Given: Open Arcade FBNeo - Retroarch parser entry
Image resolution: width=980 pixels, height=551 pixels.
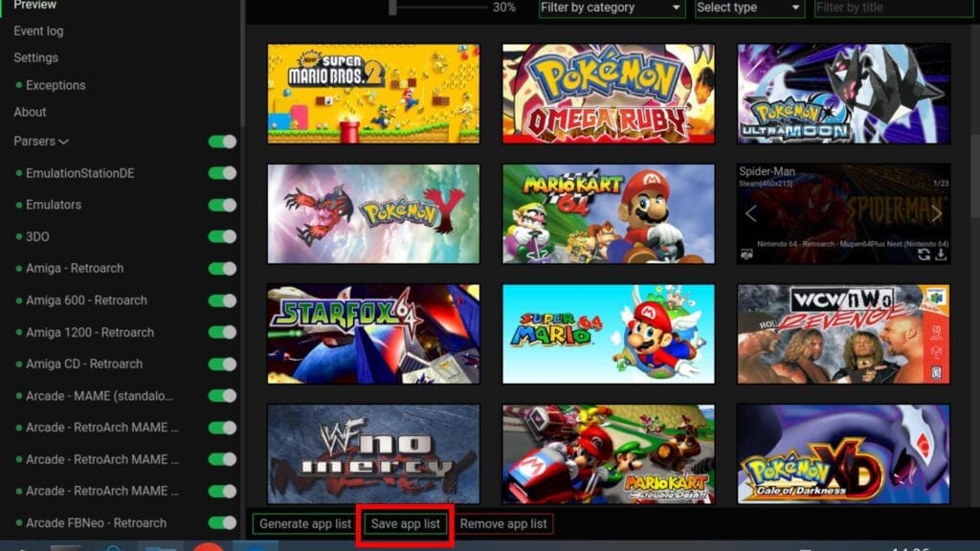Looking at the screenshot, I should (x=96, y=523).
